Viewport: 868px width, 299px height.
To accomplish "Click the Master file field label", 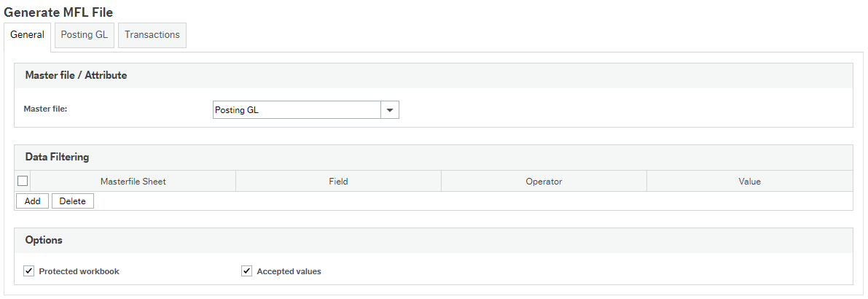I will (45, 109).
